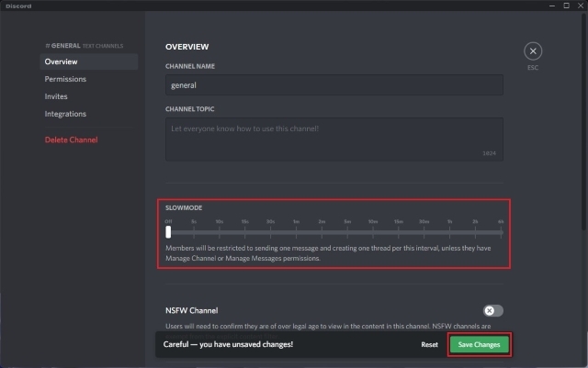588x368 pixels.
Task: Toggle the NSFW Channel switch
Action: coord(493,311)
